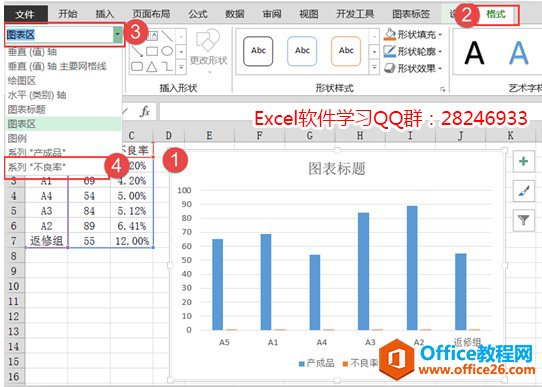The width and height of the screenshot is (542, 387).
Task: Pick the arrow line shape
Action: (x=137, y=51)
